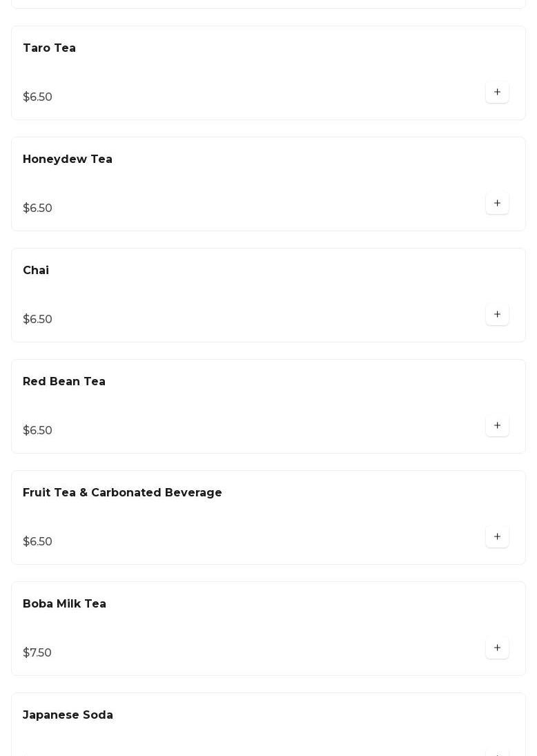Add Chai to the order via plus
This screenshot has width=537, height=756.
point(497,314)
